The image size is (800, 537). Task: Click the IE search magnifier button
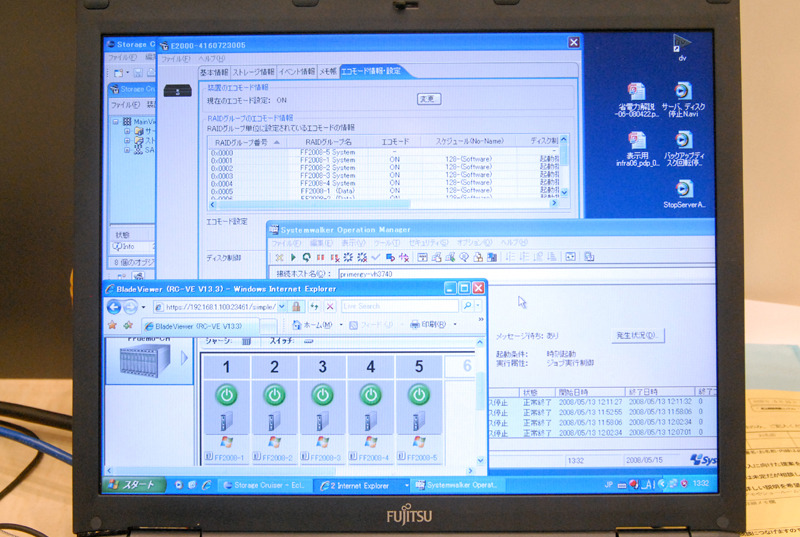click(467, 306)
